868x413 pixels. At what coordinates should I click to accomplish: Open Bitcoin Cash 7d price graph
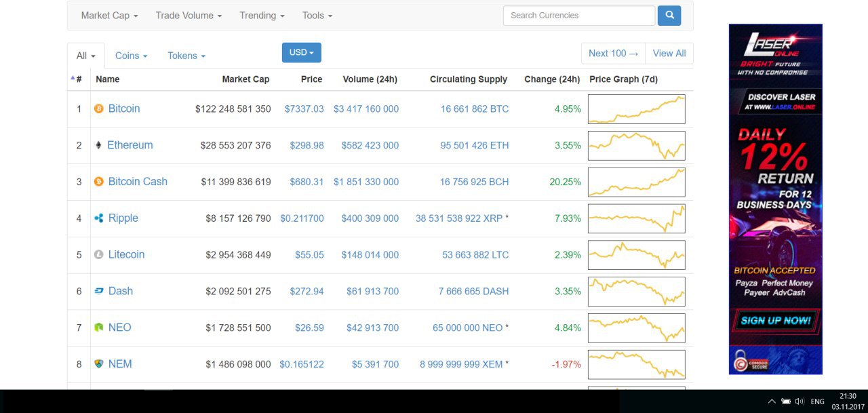click(x=637, y=182)
